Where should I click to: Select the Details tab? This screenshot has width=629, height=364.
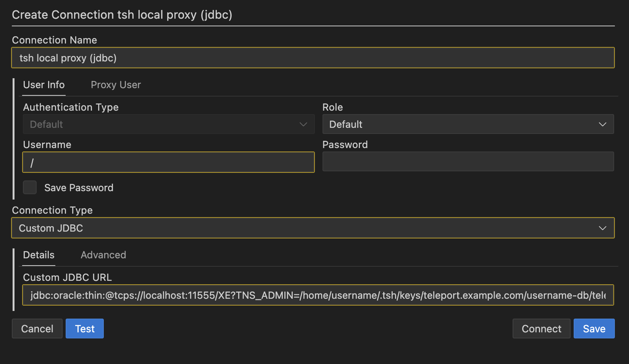38,255
